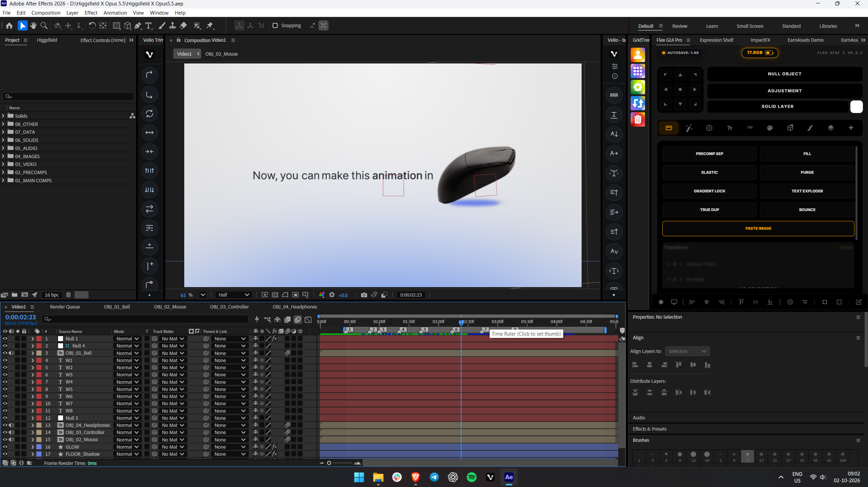Select the Horizontal Type tool
Screen dimensions: 868x487
(x=148, y=25)
